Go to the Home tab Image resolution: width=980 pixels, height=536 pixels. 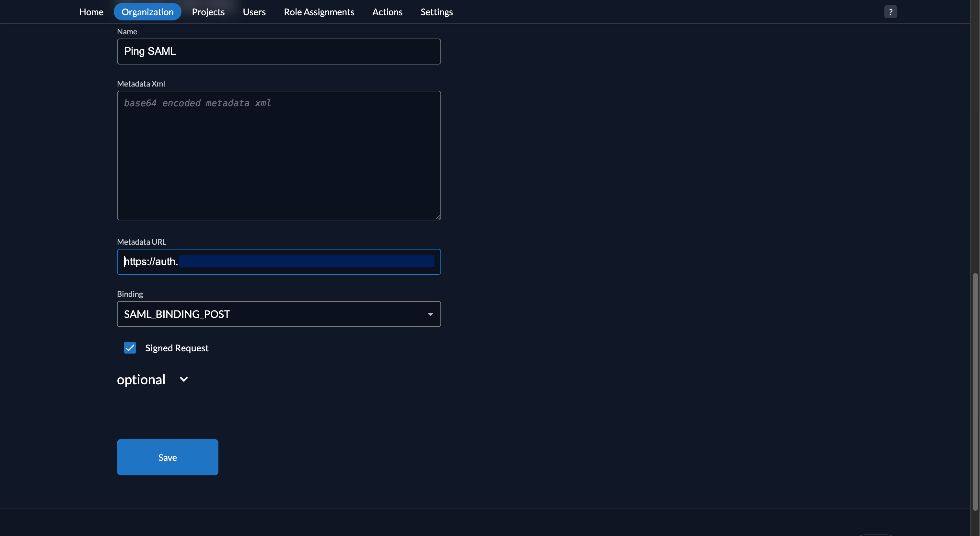coord(91,12)
